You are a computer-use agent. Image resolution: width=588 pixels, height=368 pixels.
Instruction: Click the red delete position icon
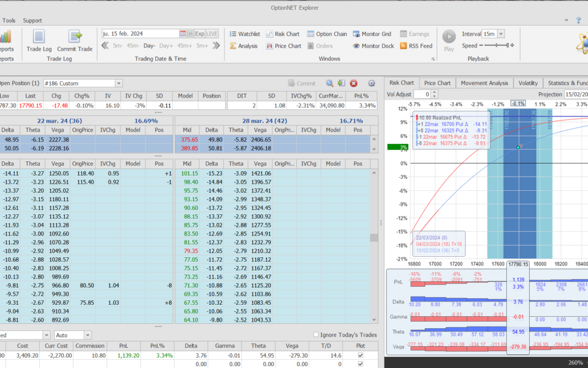[x=354, y=83]
